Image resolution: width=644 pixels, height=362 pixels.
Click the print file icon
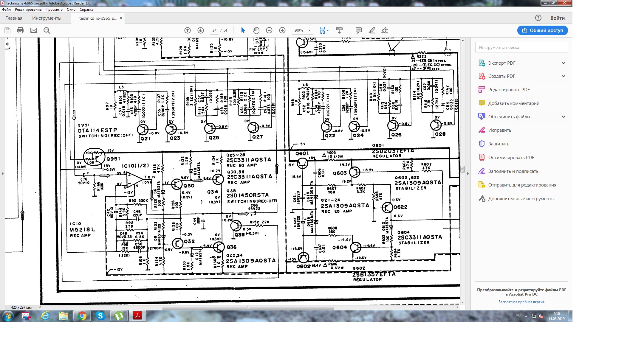pyautogui.click(x=20, y=30)
